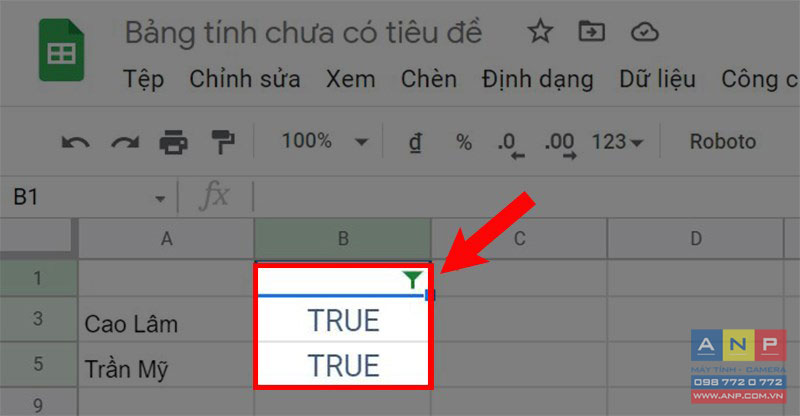Expand the 123 number formats dropdown
Image resolution: width=800 pixels, height=416 pixels.
tap(617, 142)
